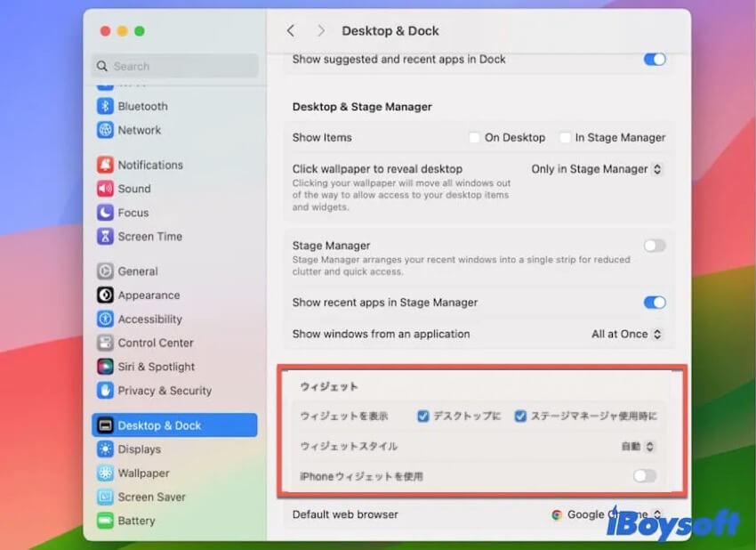The image size is (756, 550).
Task: Minimize with the yellow window button
Action: 123,31
